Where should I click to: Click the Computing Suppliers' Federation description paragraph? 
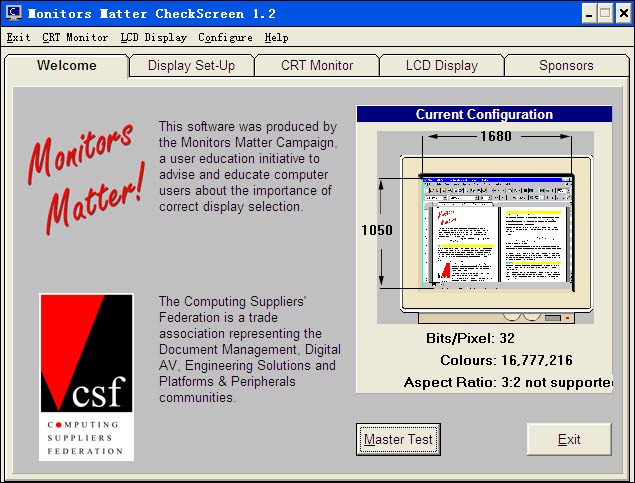pos(249,349)
